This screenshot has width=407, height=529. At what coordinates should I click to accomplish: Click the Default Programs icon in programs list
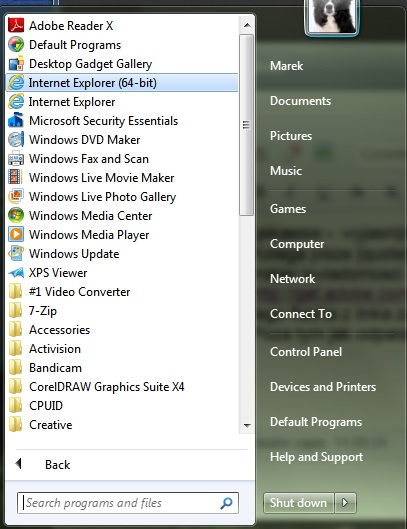pyautogui.click(x=16, y=45)
